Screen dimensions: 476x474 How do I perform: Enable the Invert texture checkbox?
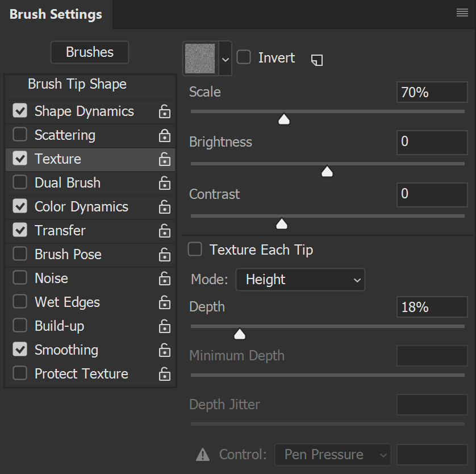[244, 57]
